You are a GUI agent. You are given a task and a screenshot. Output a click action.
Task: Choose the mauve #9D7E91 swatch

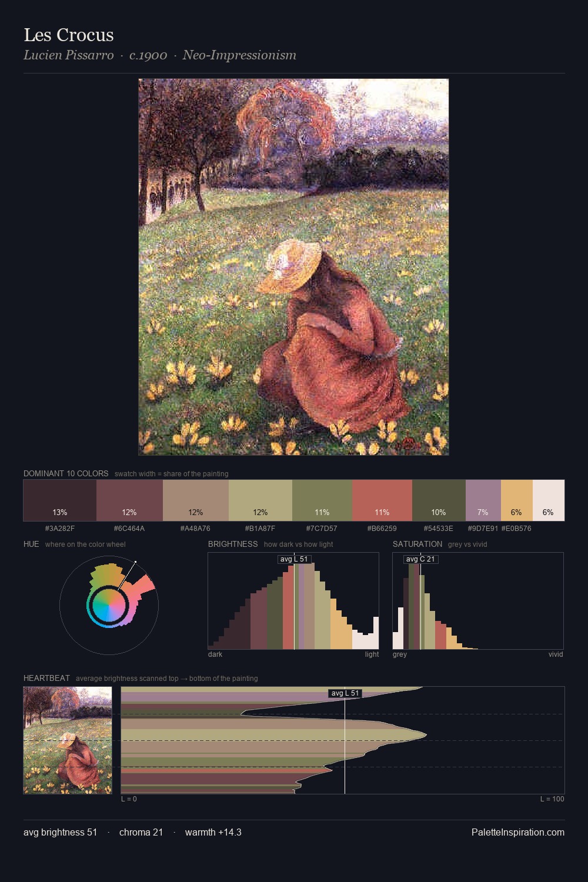point(483,500)
